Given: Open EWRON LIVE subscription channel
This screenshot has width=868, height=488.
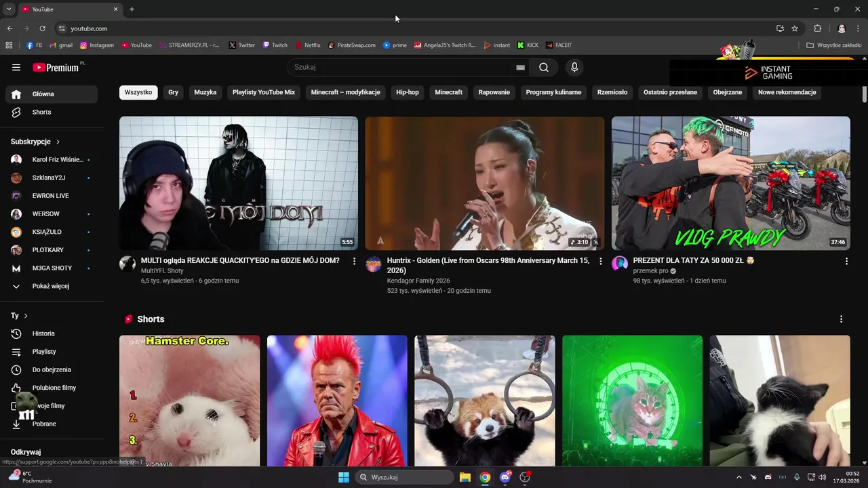Looking at the screenshot, I should coord(52,196).
